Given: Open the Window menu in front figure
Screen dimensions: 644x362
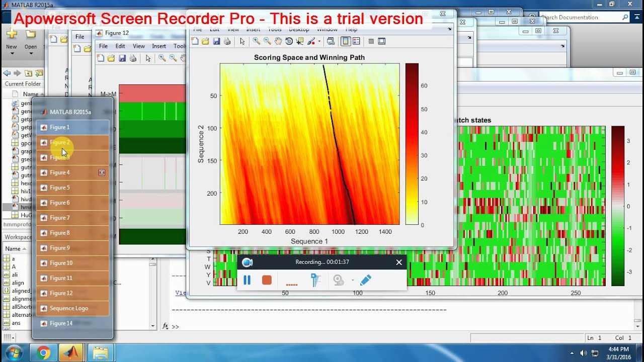Looking at the screenshot, I should pyautogui.click(x=327, y=30).
